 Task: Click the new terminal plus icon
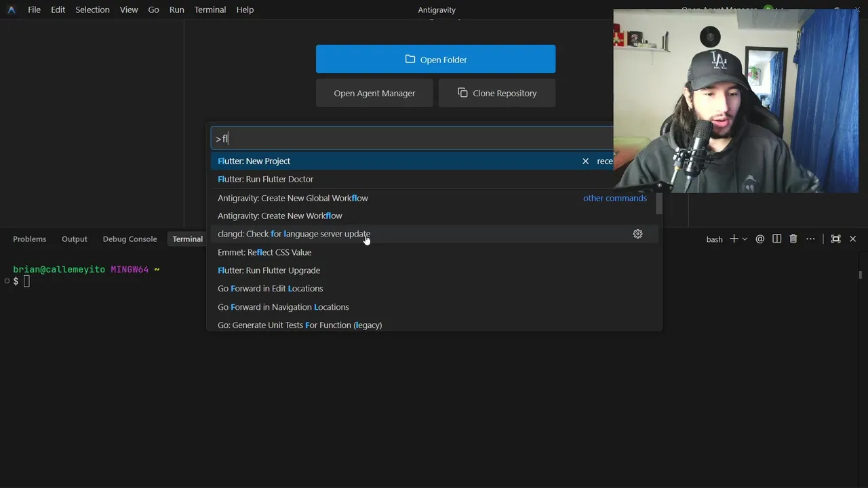(x=733, y=239)
